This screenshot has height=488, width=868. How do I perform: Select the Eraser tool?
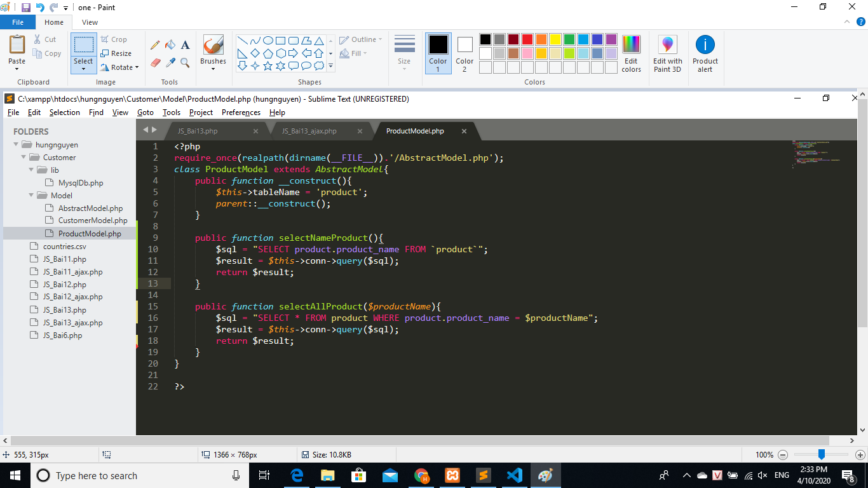click(x=155, y=63)
